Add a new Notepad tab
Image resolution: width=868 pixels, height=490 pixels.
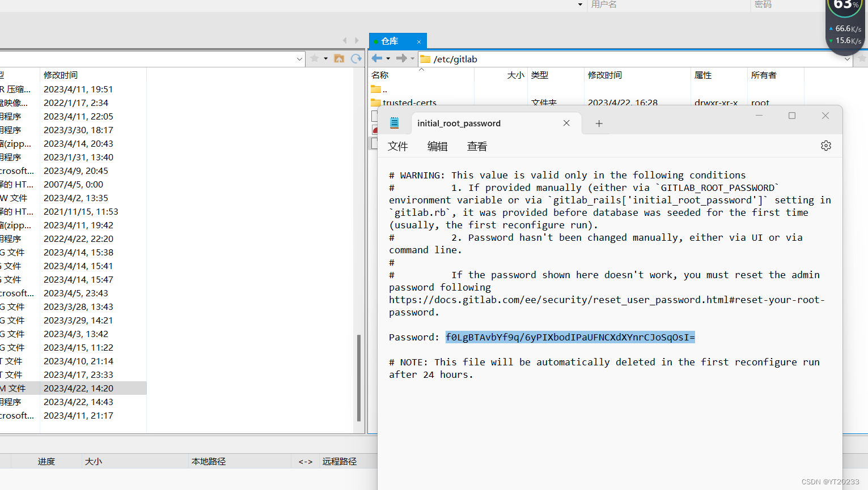pos(599,123)
